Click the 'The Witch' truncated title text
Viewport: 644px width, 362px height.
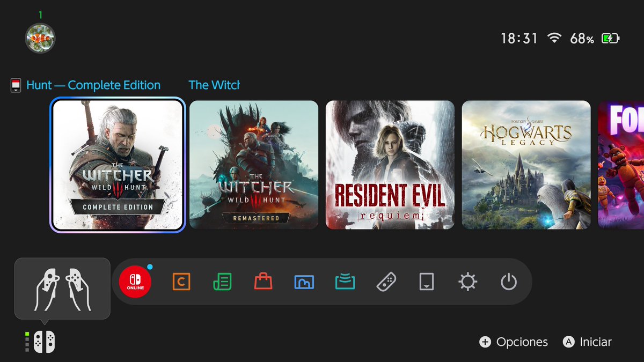pos(214,85)
